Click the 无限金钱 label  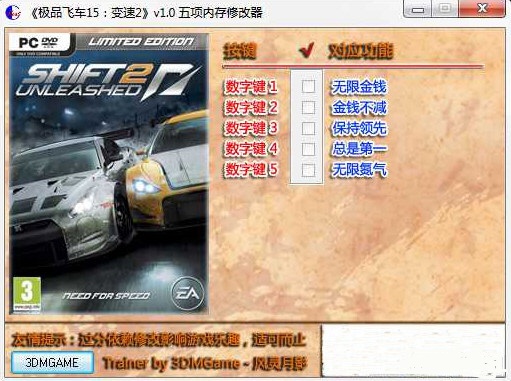point(359,87)
